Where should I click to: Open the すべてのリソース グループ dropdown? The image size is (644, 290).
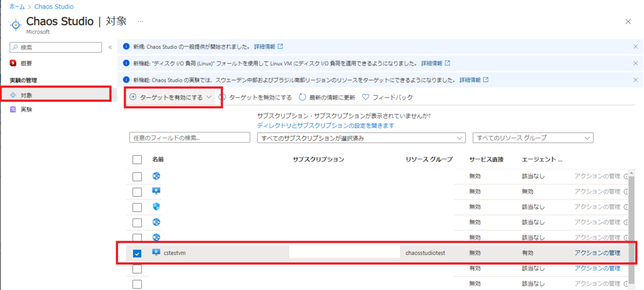click(x=532, y=138)
